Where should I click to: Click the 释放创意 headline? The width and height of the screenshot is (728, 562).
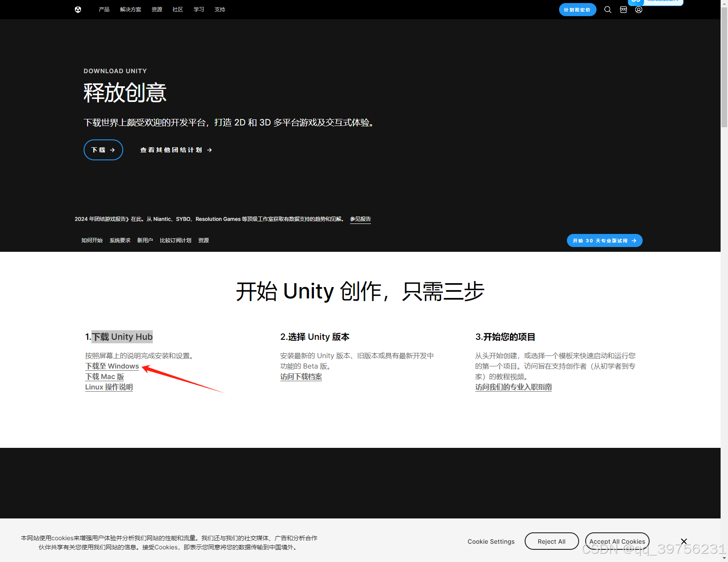(125, 93)
